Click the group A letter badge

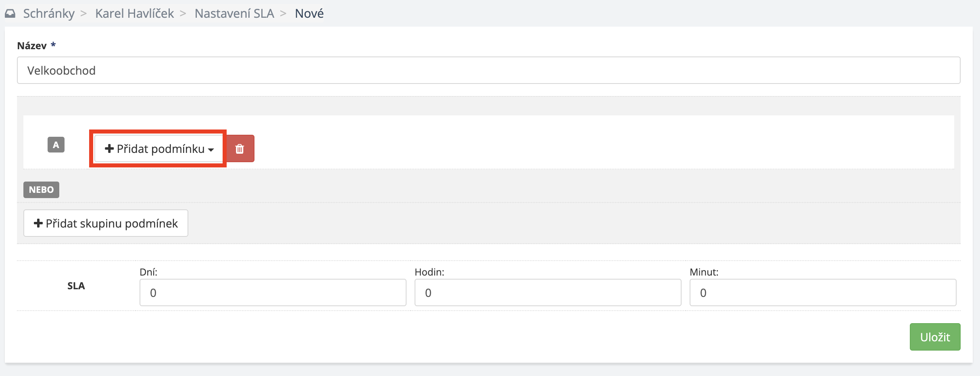[x=56, y=145]
